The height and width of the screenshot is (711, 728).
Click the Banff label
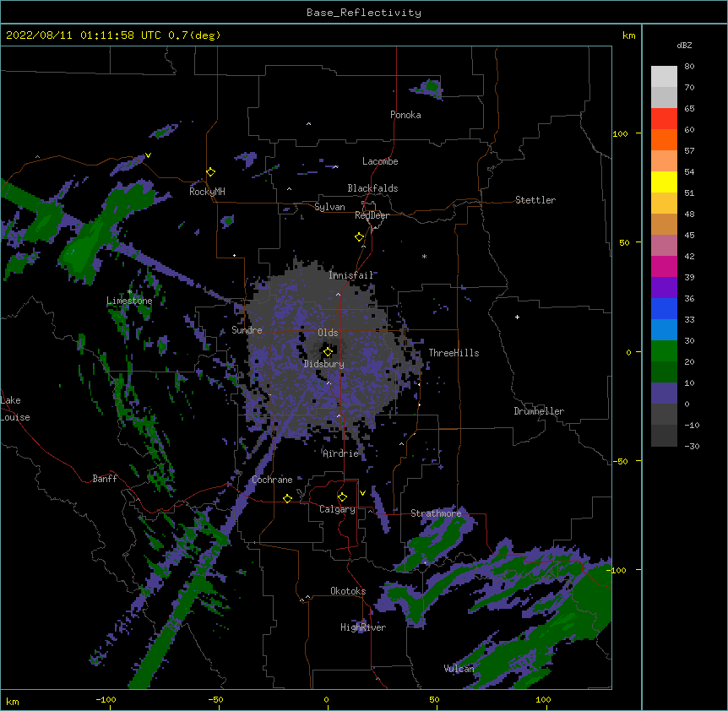tap(105, 479)
